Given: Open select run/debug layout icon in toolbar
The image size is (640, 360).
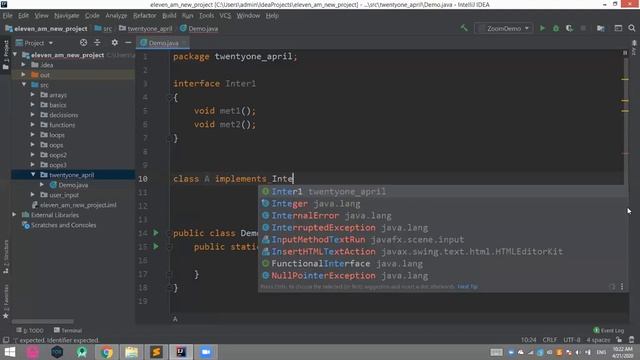Looking at the screenshot, I should (618, 28).
